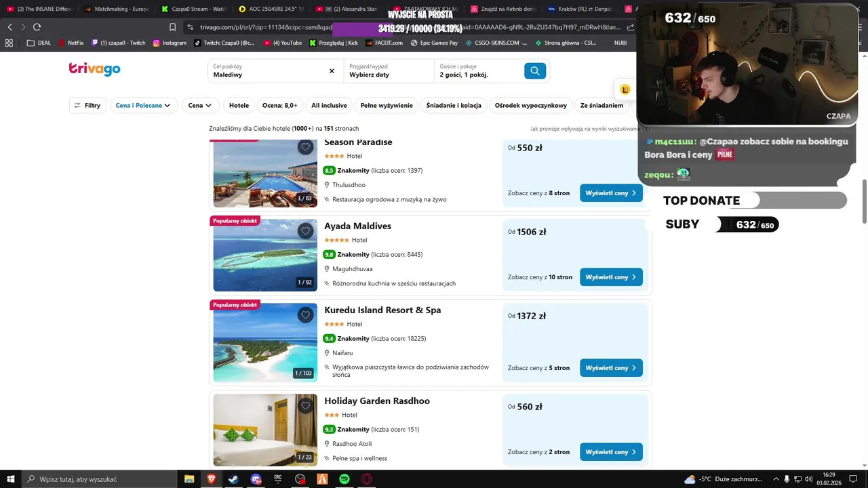Click the yellow extension badge icon

[625, 89]
